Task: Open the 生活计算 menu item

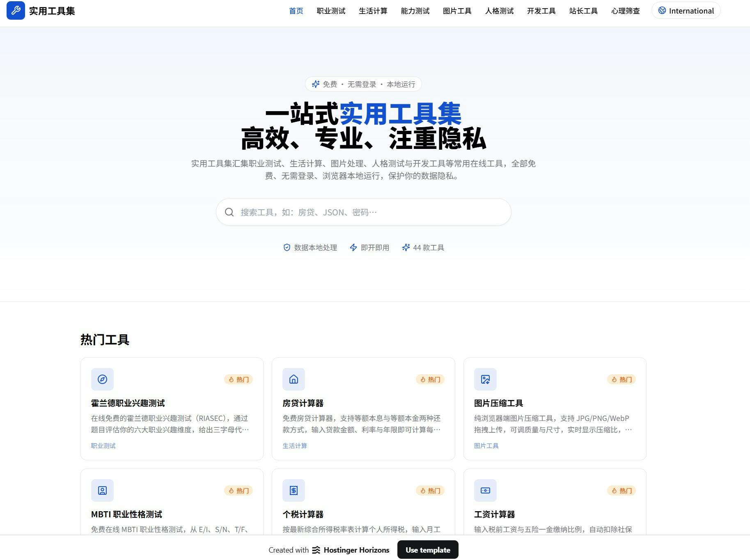Action: tap(373, 11)
